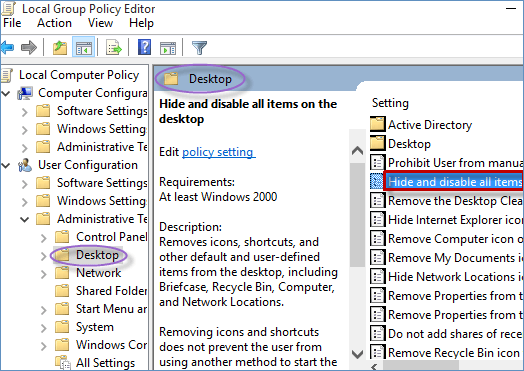This screenshot has width=524, height=371.
Task: Click the Export List toolbar icon
Action: pos(114,47)
